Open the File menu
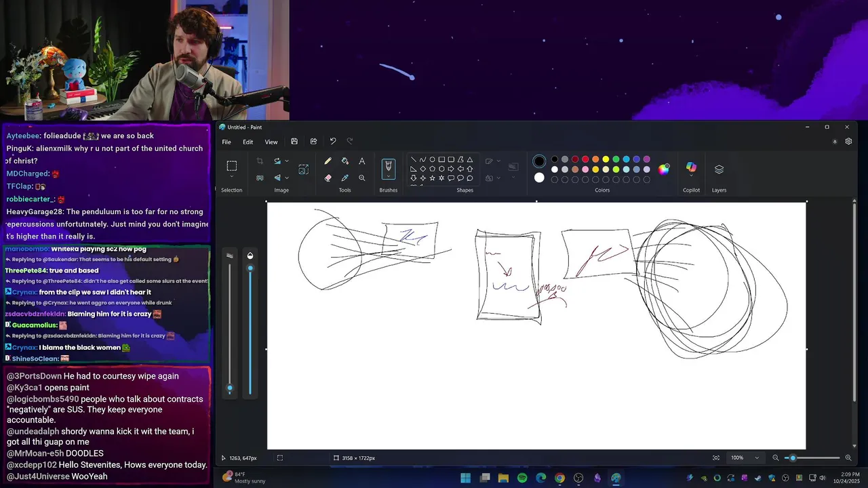Image resolution: width=868 pixels, height=488 pixels. tap(226, 142)
